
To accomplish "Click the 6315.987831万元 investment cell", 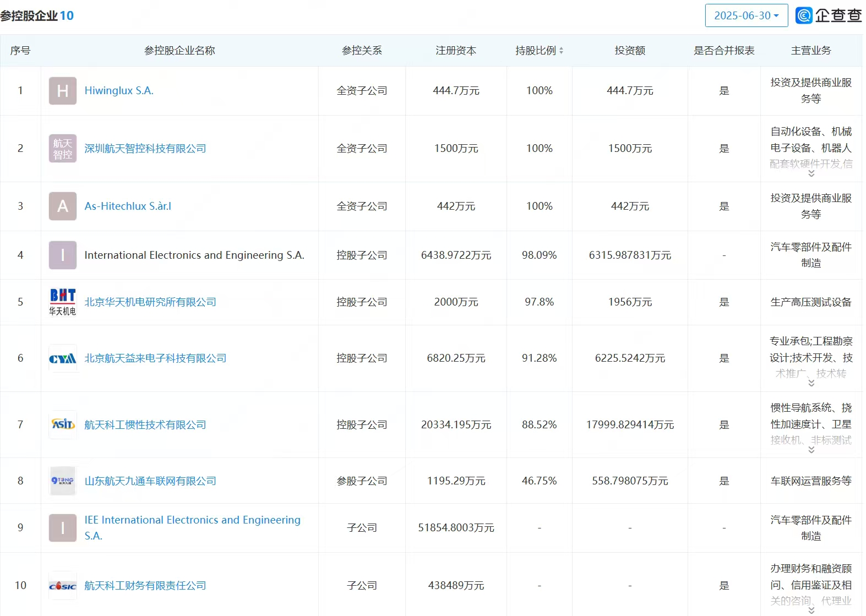I will point(630,255).
